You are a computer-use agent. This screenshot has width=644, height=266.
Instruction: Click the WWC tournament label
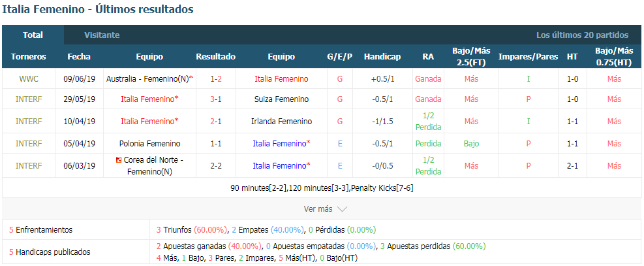coord(29,78)
